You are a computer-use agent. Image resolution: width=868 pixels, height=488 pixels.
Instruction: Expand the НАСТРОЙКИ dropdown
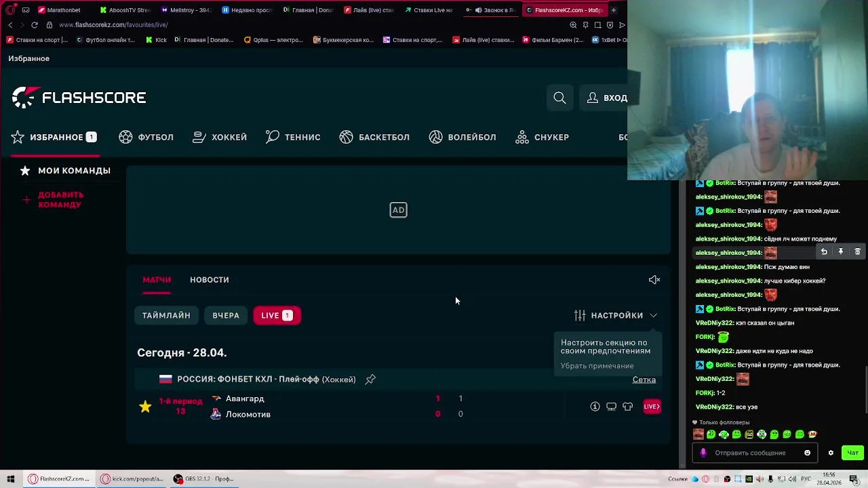tap(616, 315)
